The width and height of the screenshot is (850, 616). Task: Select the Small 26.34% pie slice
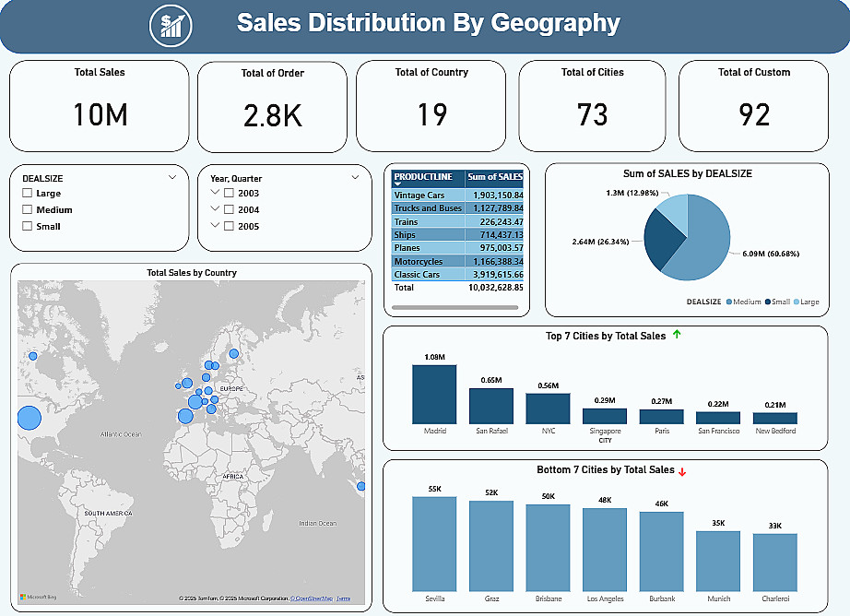(x=661, y=239)
